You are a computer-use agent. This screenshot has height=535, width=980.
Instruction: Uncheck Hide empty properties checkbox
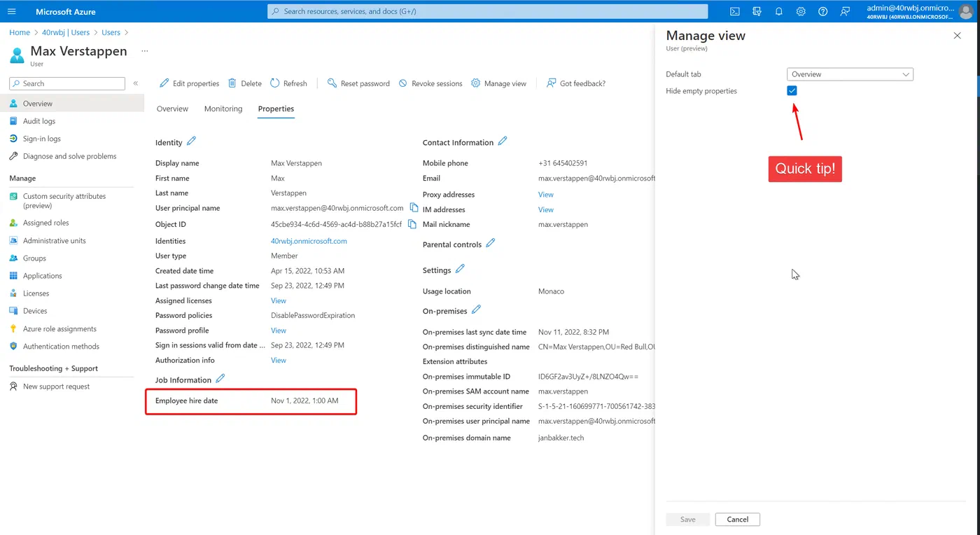coord(792,91)
